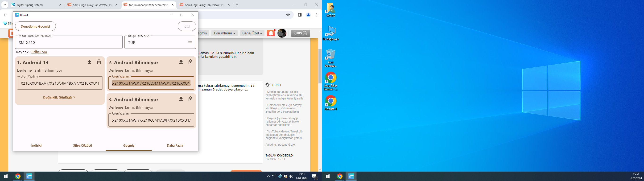
Task: Open AYGAZ desktop shortcut
Action: tap(330, 10)
